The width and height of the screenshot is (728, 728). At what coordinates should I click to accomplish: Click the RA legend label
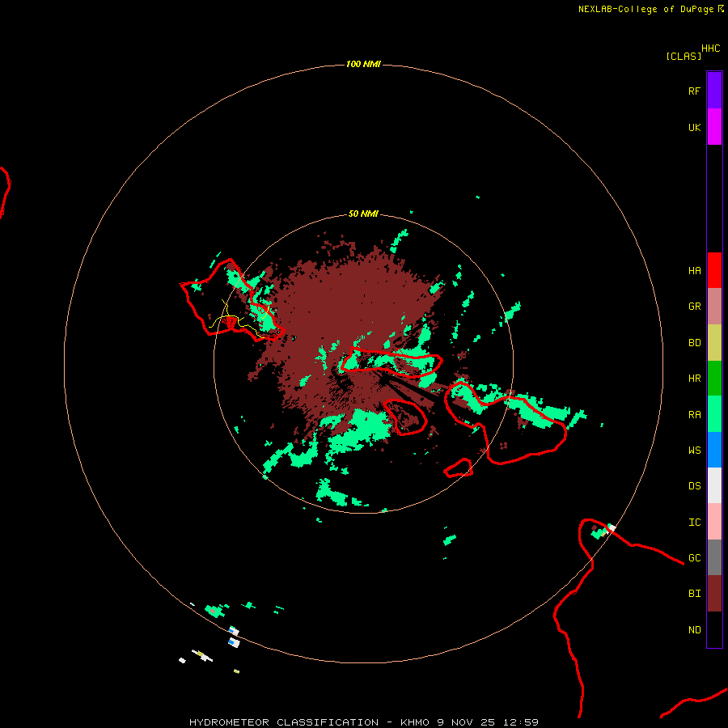(x=694, y=415)
